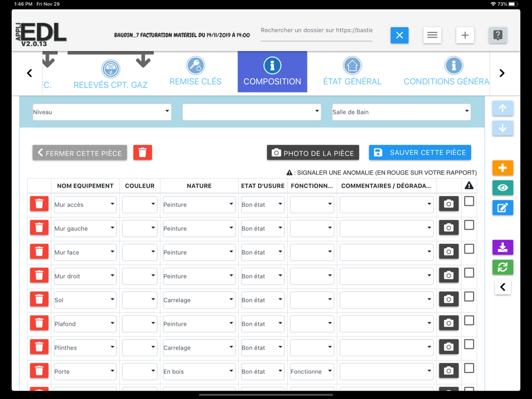This screenshot has width=532, height=399.
Task: Click the purple download icon
Action: coord(503,247)
